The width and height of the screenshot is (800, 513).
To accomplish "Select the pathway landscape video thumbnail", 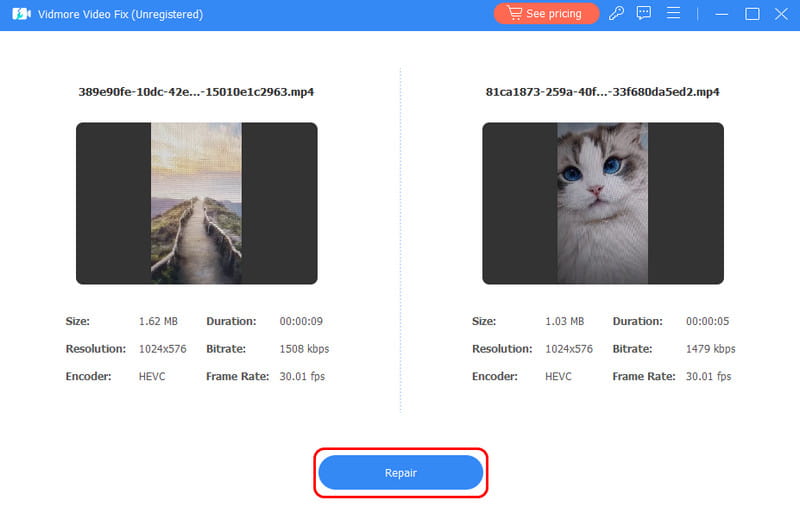I will (x=196, y=203).
